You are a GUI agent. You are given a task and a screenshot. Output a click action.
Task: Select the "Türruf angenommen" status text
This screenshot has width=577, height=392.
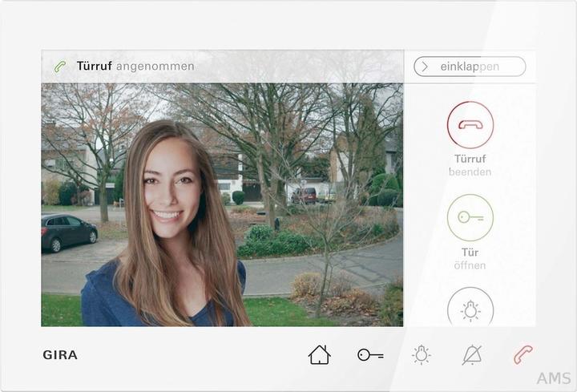tap(135, 67)
